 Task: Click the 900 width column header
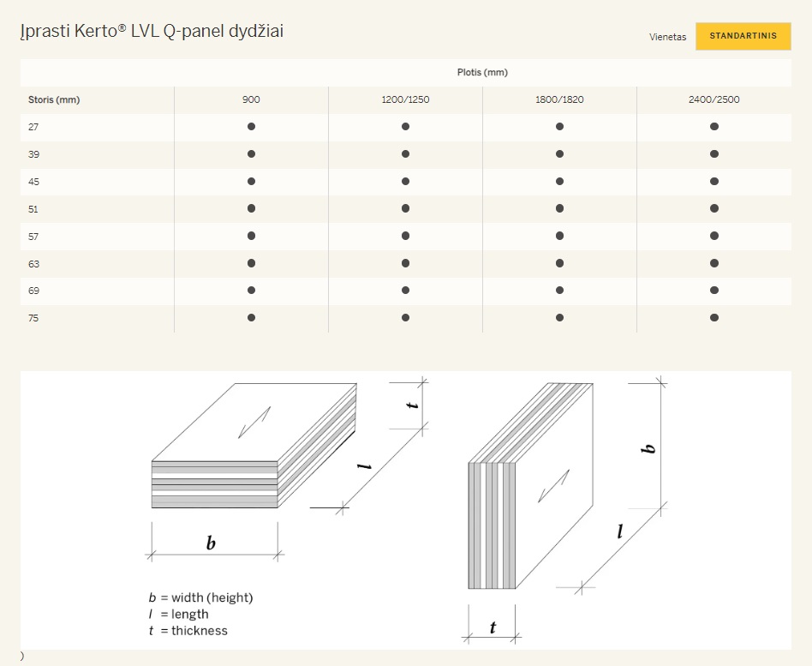coord(251,99)
